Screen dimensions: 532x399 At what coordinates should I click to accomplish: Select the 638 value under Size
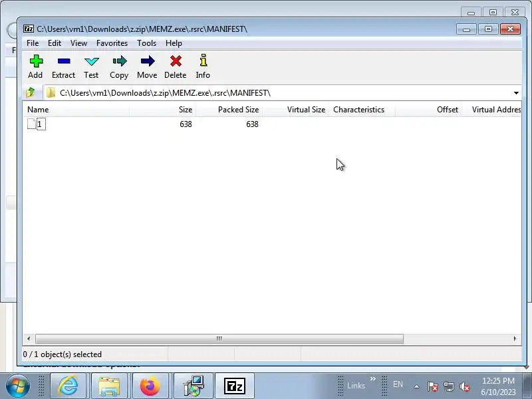click(186, 124)
